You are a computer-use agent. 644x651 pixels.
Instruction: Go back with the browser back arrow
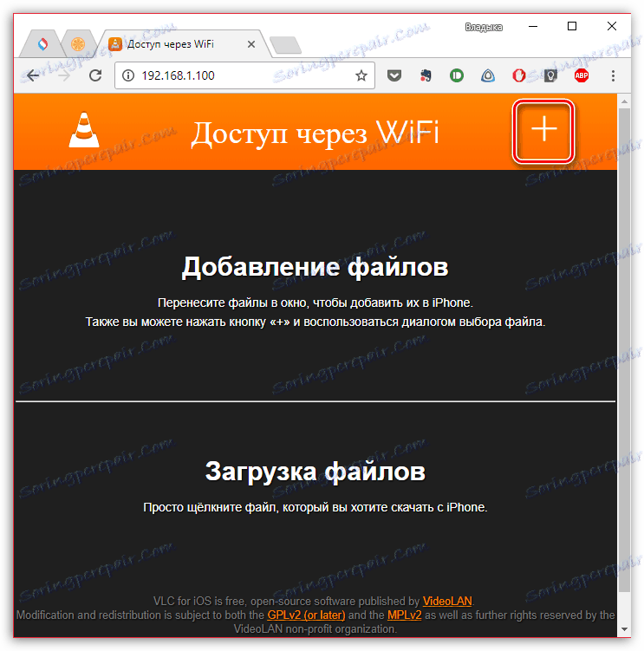33,75
